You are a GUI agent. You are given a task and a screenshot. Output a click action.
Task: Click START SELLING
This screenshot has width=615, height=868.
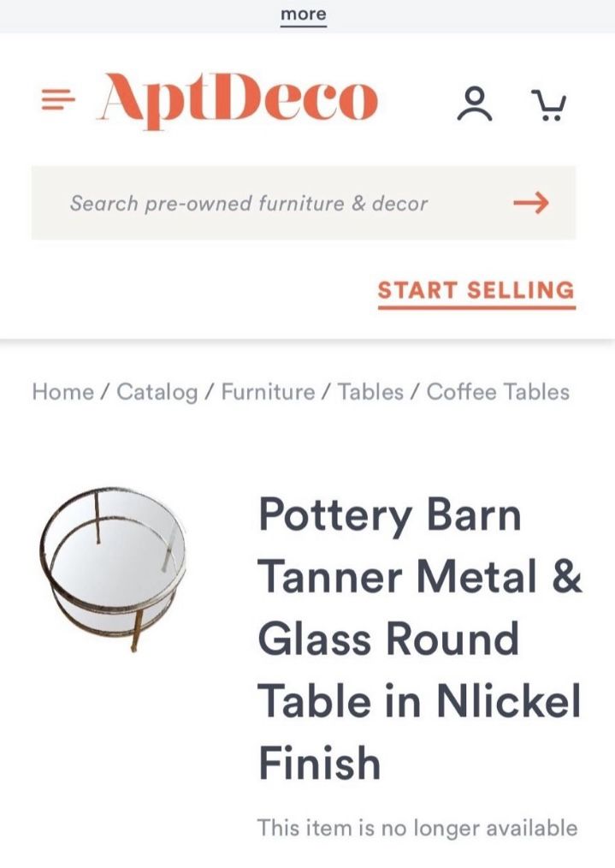(475, 290)
